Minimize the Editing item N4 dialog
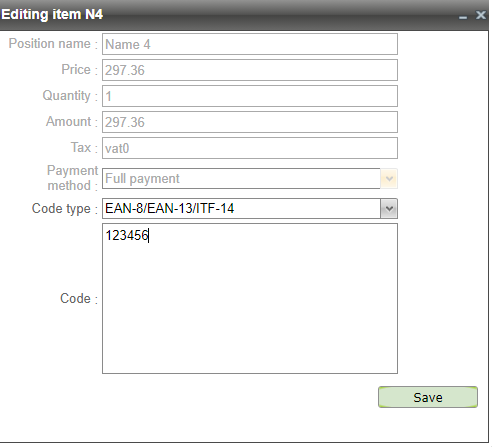 [463, 15]
